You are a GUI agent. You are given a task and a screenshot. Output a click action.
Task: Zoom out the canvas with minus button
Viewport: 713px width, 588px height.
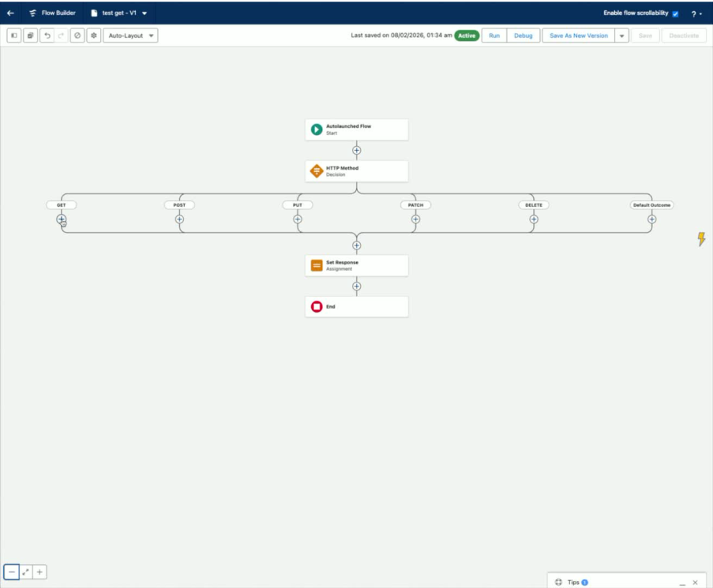coord(12,572)
